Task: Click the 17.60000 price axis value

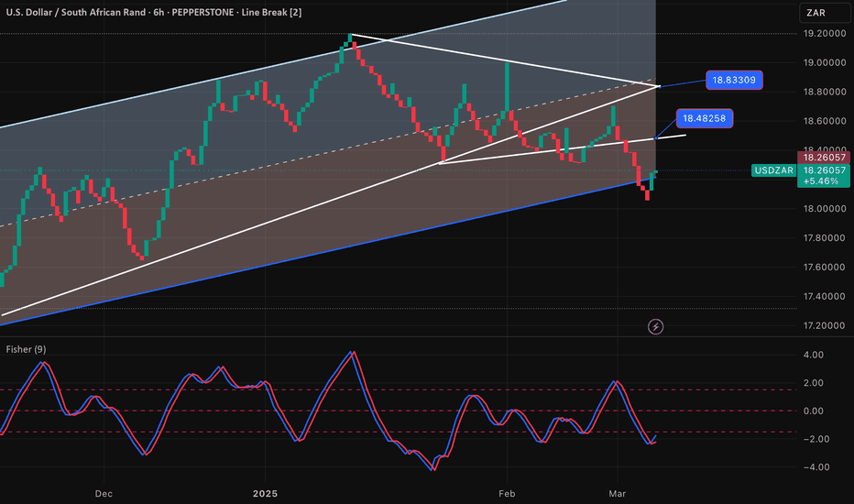Action: click(x=824, y=267)
